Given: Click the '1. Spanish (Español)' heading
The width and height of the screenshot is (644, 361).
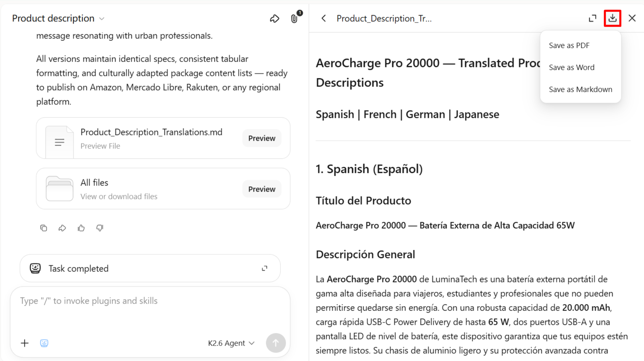Looking at the screenshot, I should [x=369, y=169].
